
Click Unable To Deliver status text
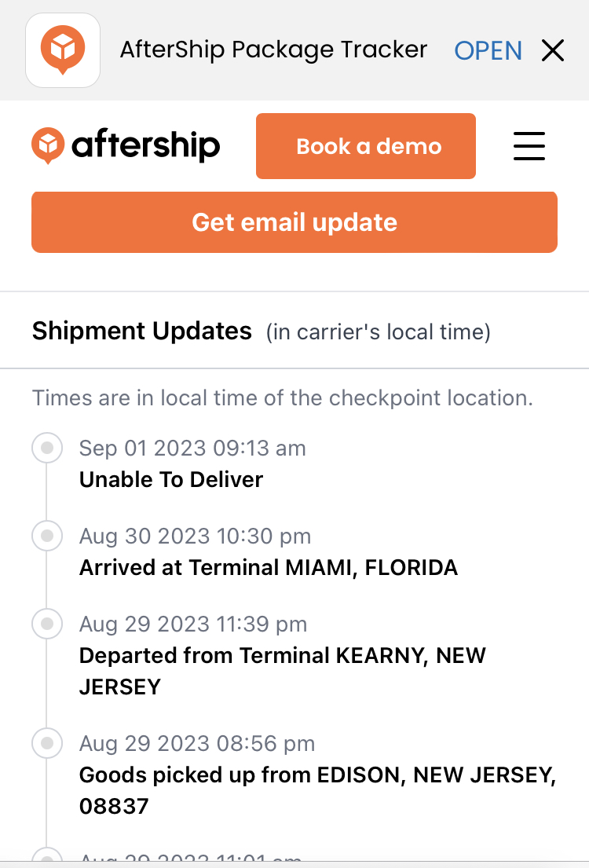point(171,479)
